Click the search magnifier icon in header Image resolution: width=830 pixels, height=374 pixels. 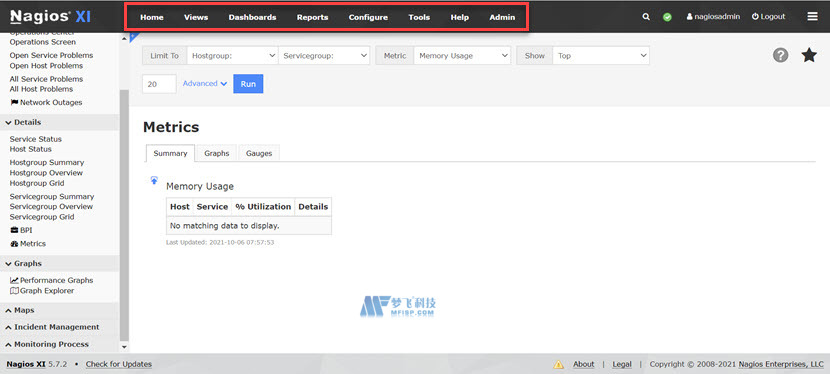click(646, 17)
